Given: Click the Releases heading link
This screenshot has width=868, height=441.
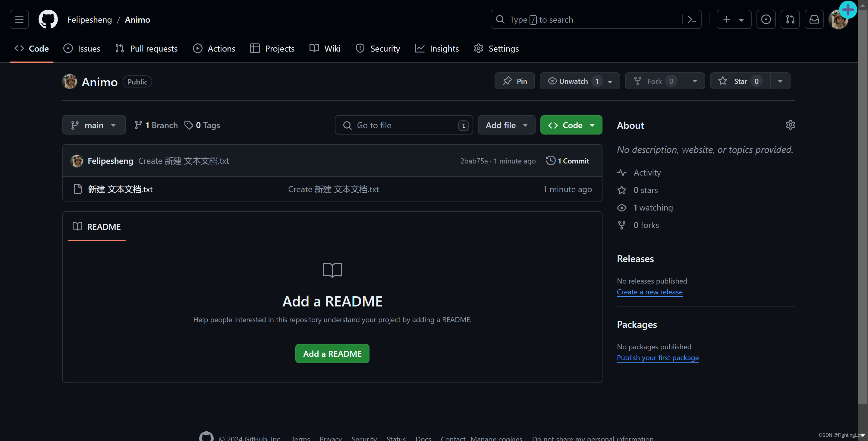Looking at the screenshot, I should click(635, 259).
